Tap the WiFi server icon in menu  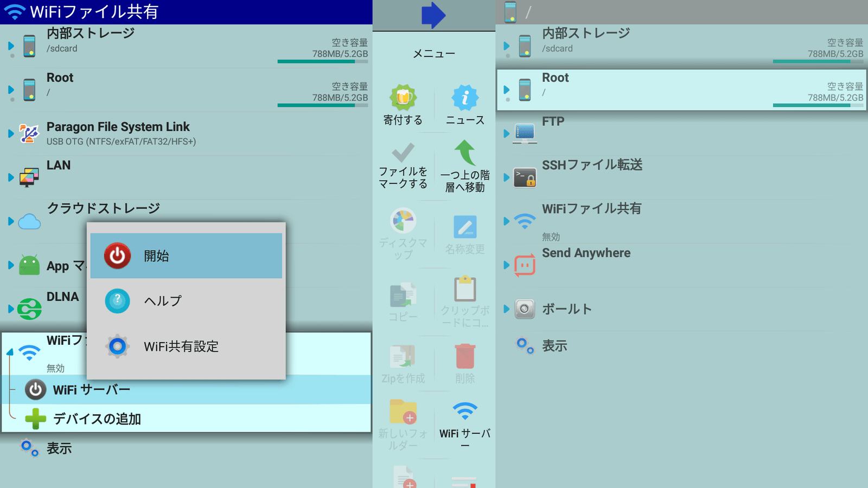pos(465,412)
